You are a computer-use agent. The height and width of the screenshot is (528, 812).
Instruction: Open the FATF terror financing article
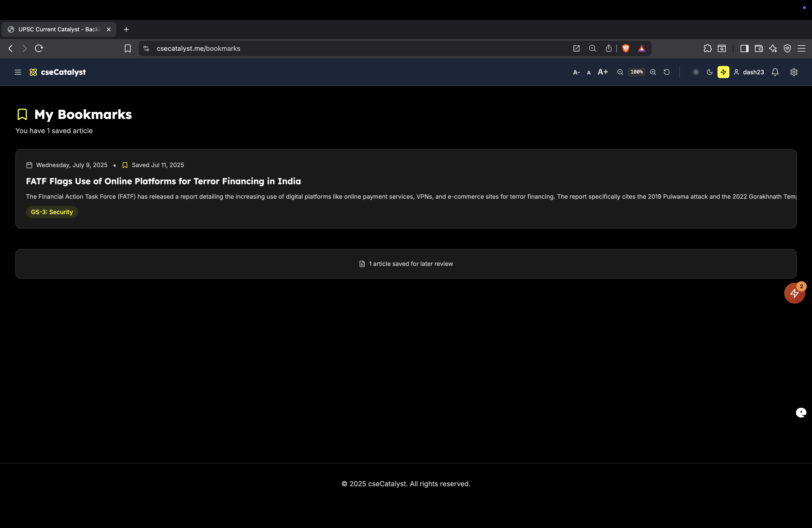point(163,181)
